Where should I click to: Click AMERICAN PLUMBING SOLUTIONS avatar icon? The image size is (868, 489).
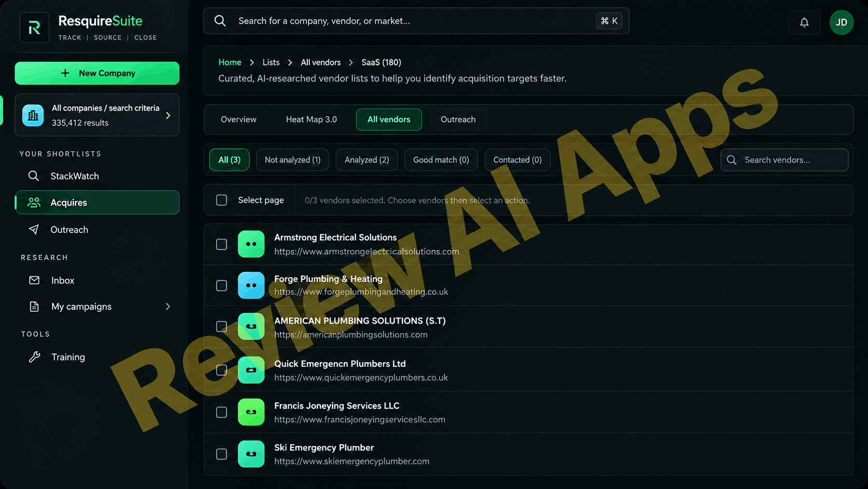click(251, 326)
